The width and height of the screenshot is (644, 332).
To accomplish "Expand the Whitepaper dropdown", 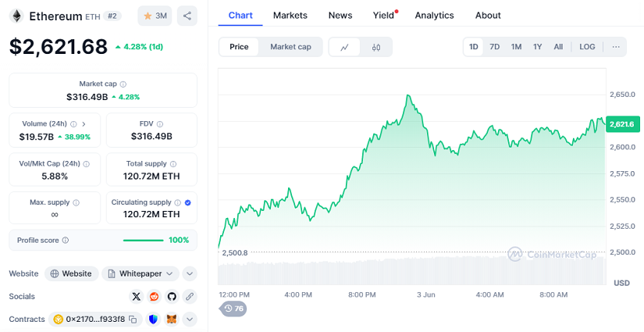I will pyautogui.click(x=169, y=273).
